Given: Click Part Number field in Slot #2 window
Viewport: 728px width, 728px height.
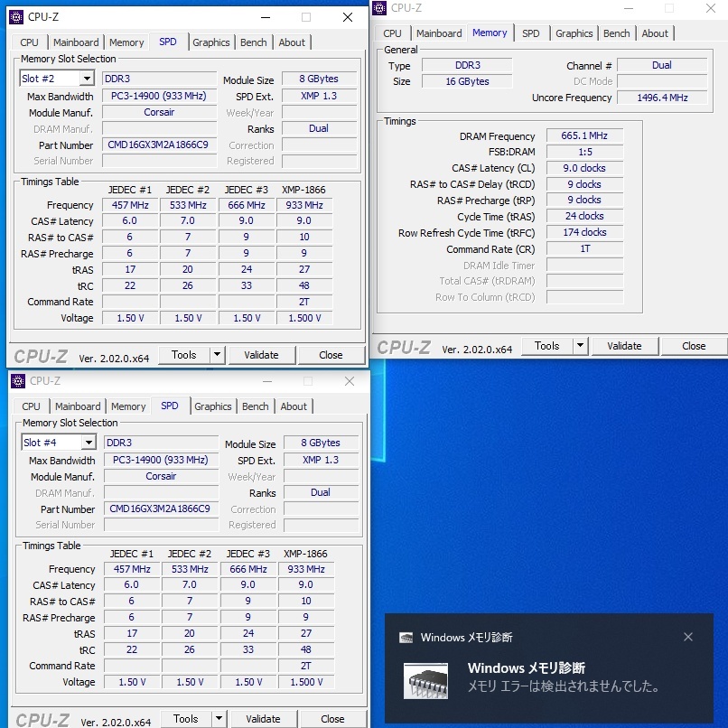Looking at the screenshot, I should (159, 145).
